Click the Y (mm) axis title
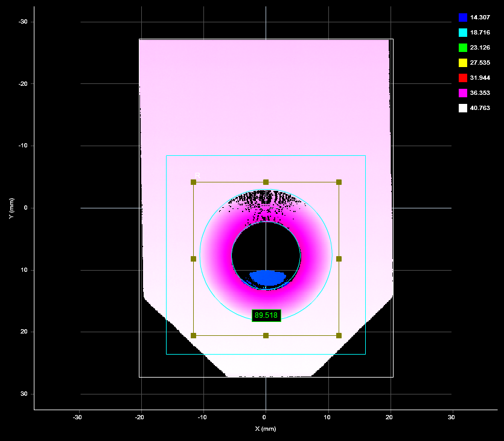 (x=11, y=208)
